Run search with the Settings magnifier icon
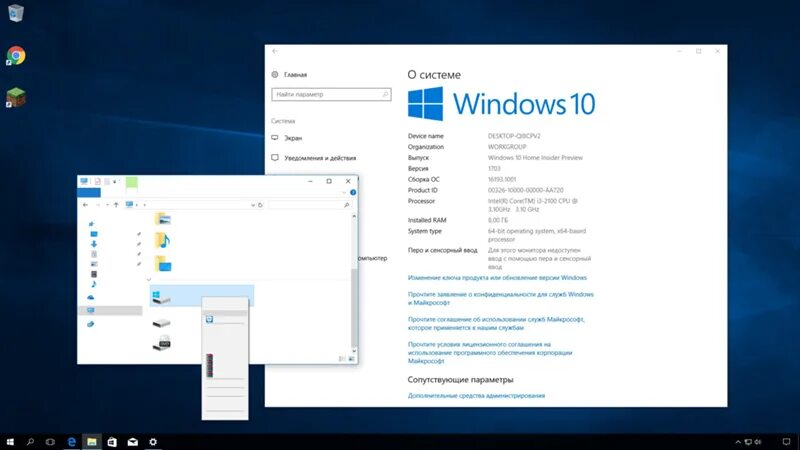The height and width of the screenshot is (450, 800). pyautogui.click(x=385, y=94)
